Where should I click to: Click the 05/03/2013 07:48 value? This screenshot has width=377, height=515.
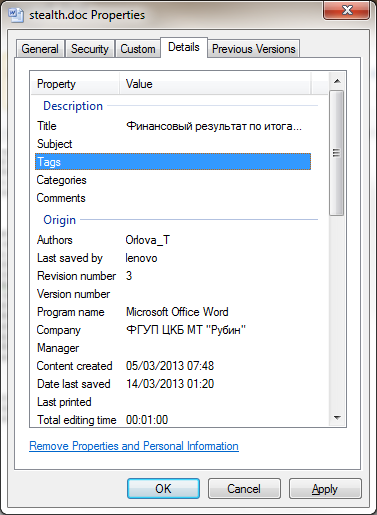[170, 366]
